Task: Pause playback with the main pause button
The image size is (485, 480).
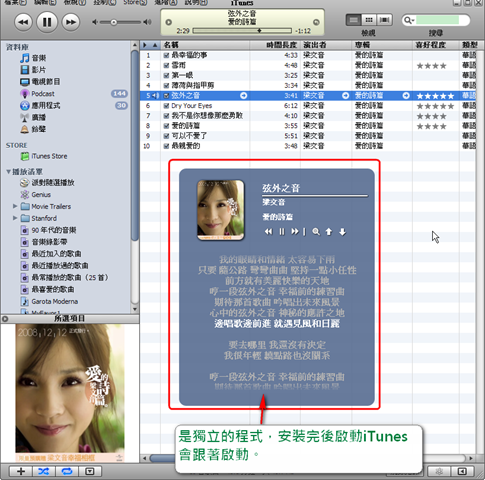Action: point(47,22)
